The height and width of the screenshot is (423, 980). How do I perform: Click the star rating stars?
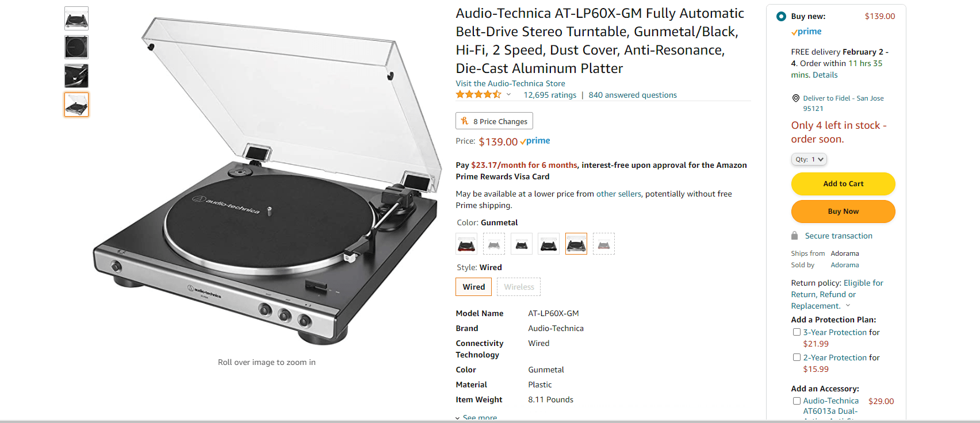point(477,94)
